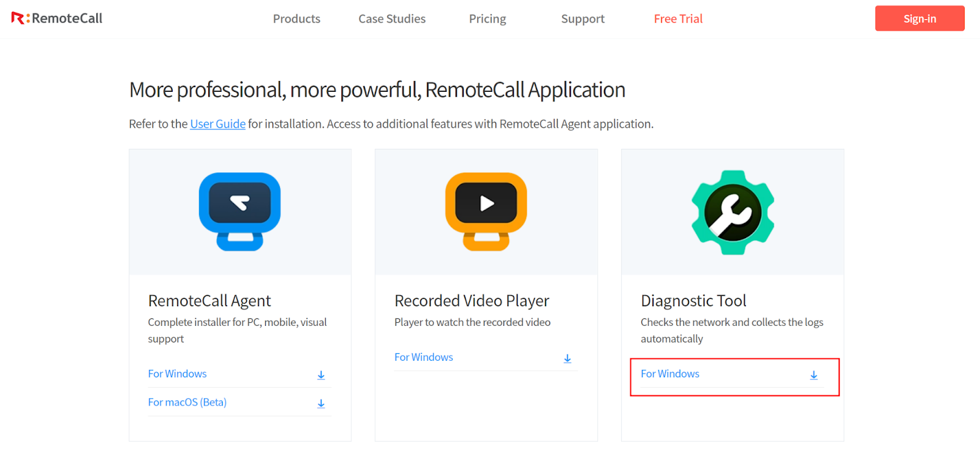The height and width of the screenshot is (455, 980).
Task: Click the Diagnostic Tool title
Action: click(693, 301)
